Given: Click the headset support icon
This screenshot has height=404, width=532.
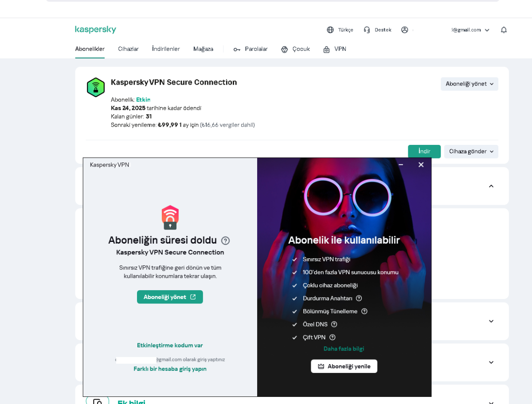Looking at the screenshot, I should point(367,30).
